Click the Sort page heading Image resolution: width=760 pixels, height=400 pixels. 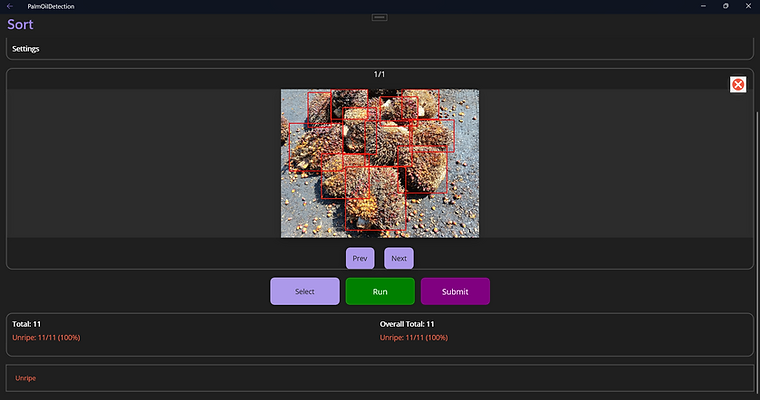pos(20,24)
